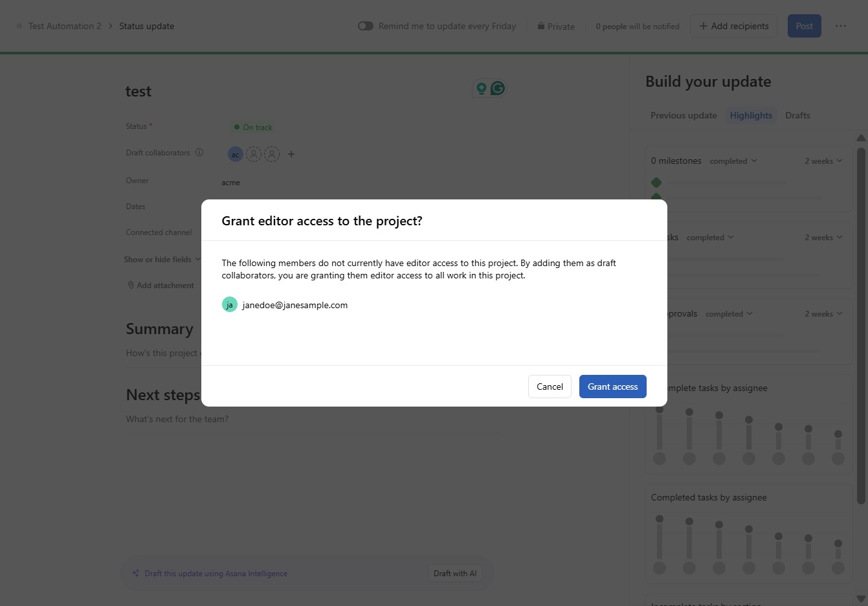Click the Next steps text field

(311, 420)
